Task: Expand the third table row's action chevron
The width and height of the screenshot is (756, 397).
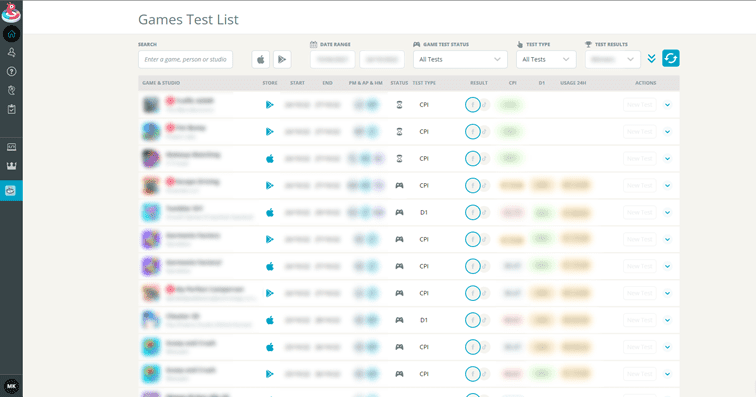Action: click(667, 159)
